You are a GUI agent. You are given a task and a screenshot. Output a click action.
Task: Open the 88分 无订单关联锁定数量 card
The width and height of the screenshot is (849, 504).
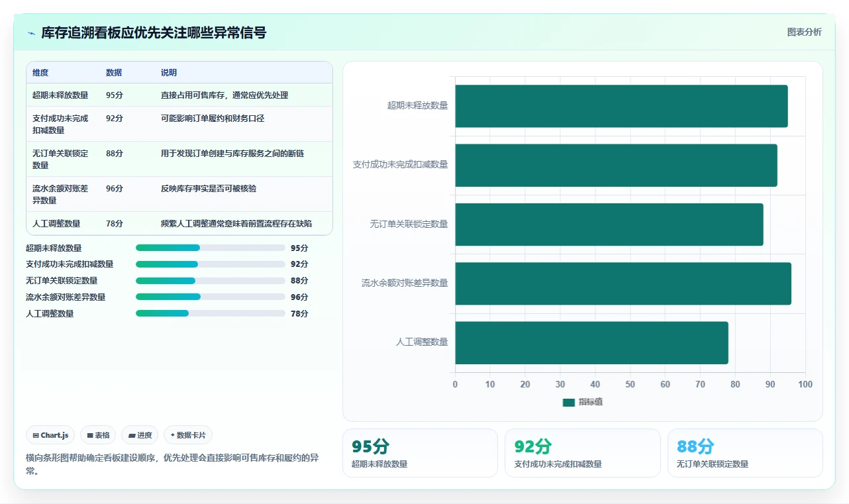(745, 453)
